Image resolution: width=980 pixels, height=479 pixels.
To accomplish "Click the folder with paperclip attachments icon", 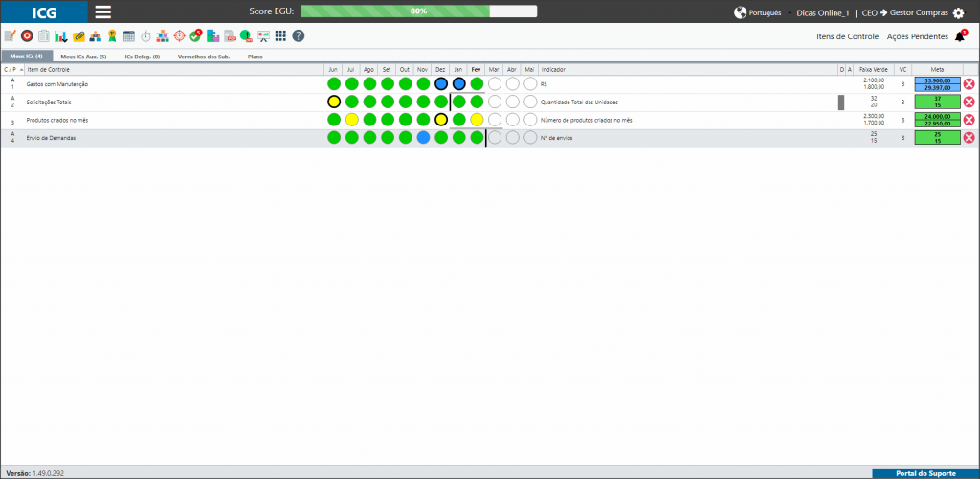I will (x=78, y=36).
